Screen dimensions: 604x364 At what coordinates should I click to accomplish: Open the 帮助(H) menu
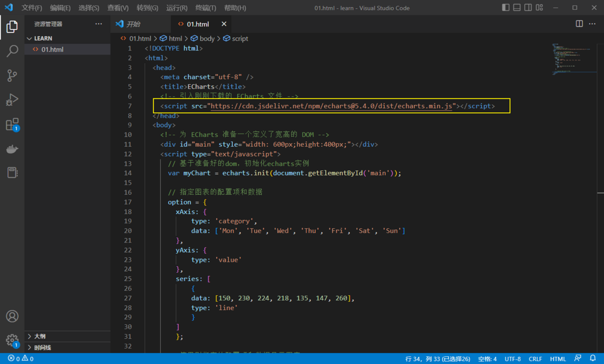[235, 8]
